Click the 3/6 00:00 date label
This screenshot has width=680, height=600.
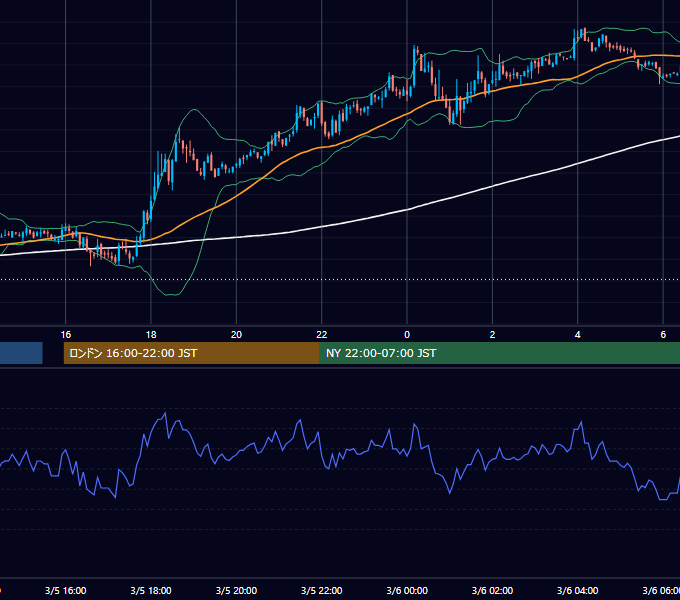click(x=407, y=590)
